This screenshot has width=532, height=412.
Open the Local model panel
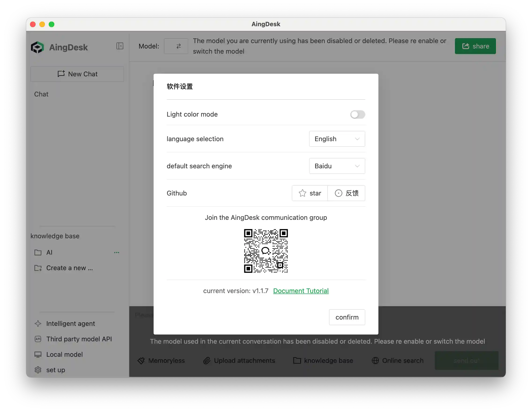click(64, 354)
